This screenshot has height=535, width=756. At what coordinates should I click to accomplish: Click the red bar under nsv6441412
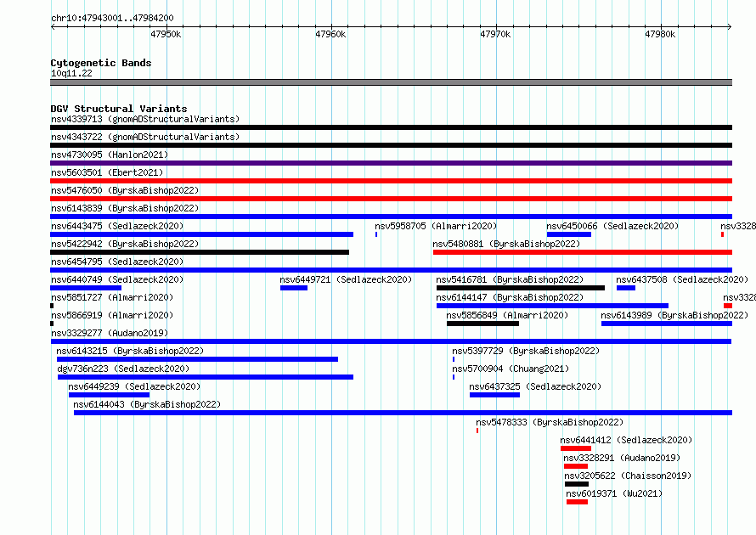click(x=576, y=448)
